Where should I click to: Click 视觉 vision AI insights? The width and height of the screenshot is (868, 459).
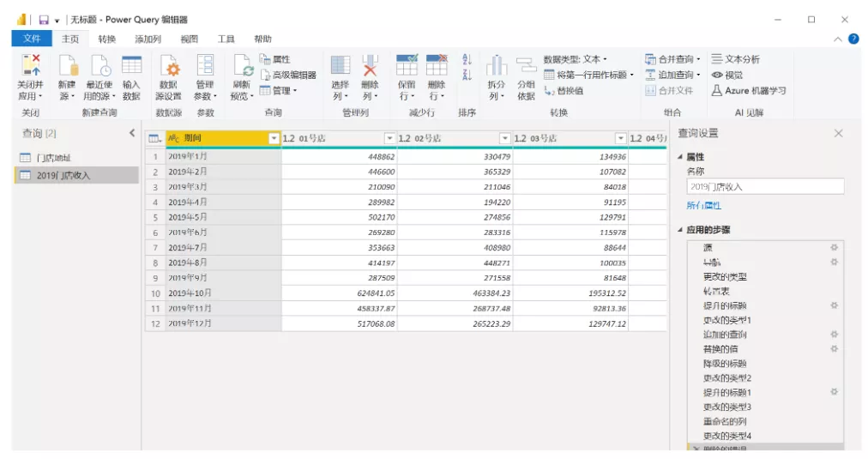point(727,75)
